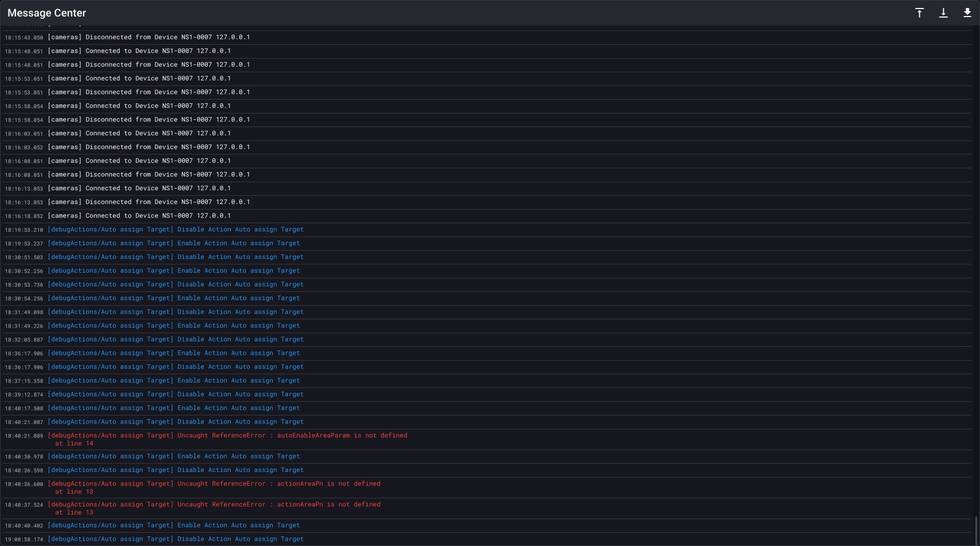Select the Disable Action entry at 18:39:12.874
This screenshot has height=546, width=980.
tap(176, 395)
